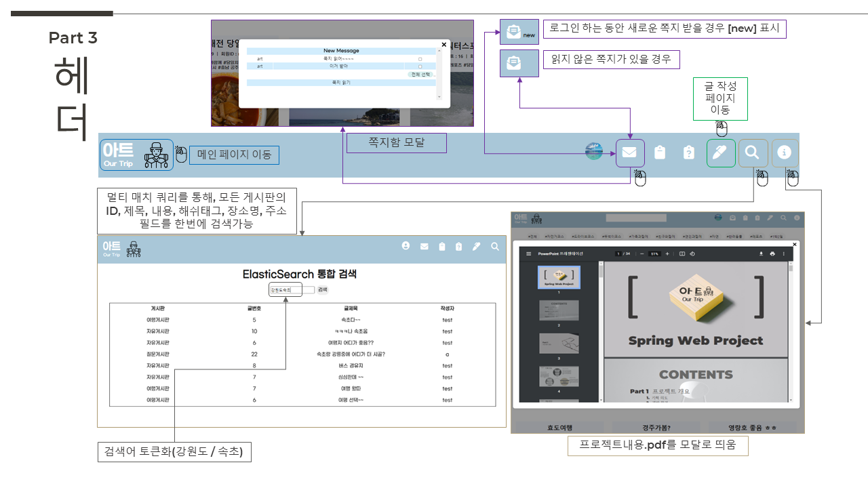Open the question-mark clipboard icon in large header

pyautogui.click(x=689, y=152)
